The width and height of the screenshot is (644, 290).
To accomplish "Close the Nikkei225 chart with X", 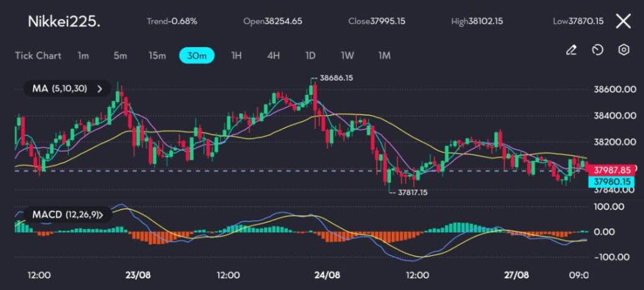I will tap(623, 21).
